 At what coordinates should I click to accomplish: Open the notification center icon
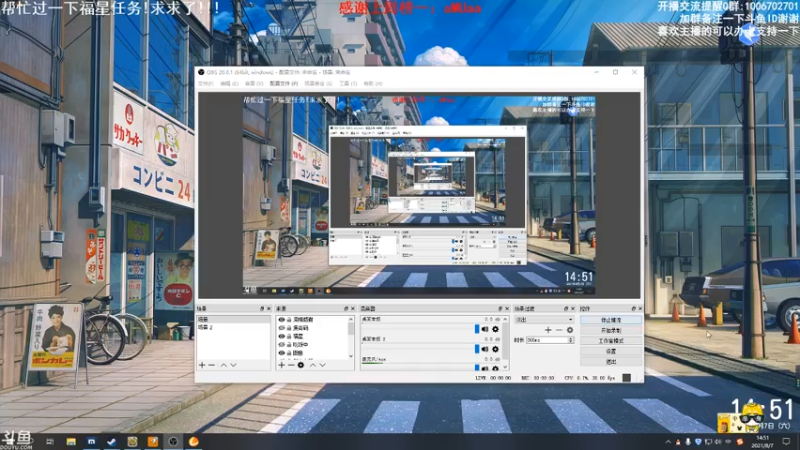pos(786,441)
